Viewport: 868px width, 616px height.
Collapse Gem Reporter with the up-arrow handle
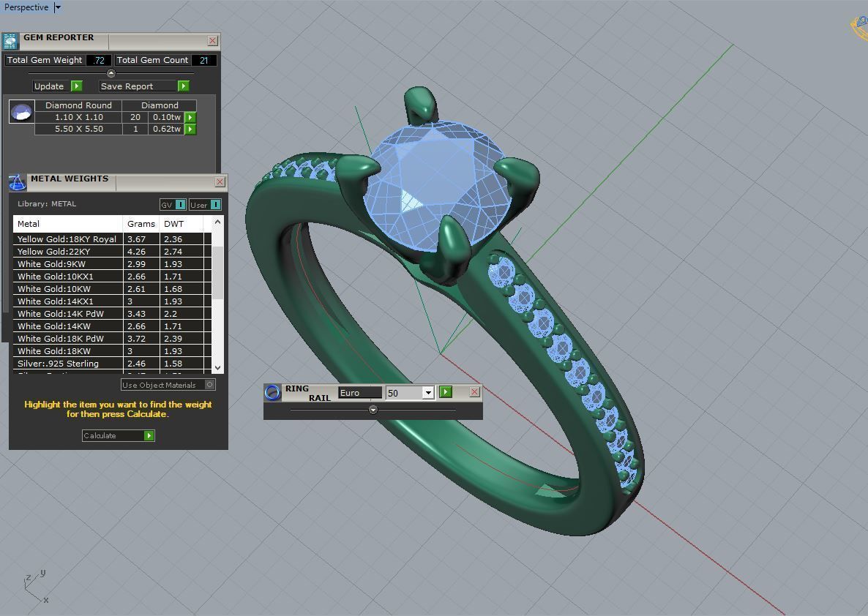(111, 73)
